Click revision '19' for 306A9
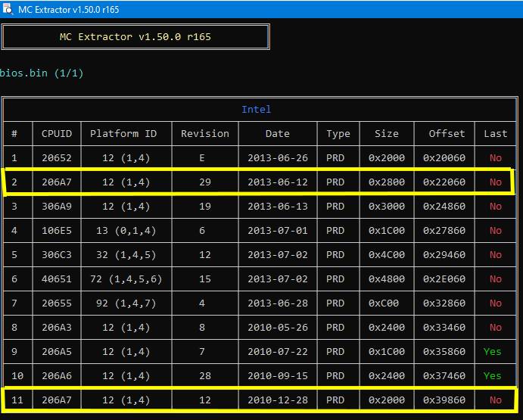This screenshot has width=523, height=420. [205, 207]
